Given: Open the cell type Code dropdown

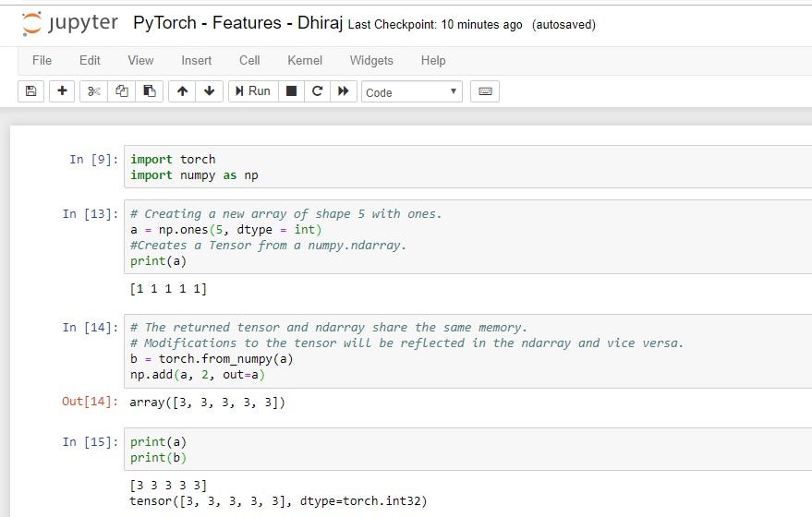Looking at the screenshot, I should coord(412,92).
